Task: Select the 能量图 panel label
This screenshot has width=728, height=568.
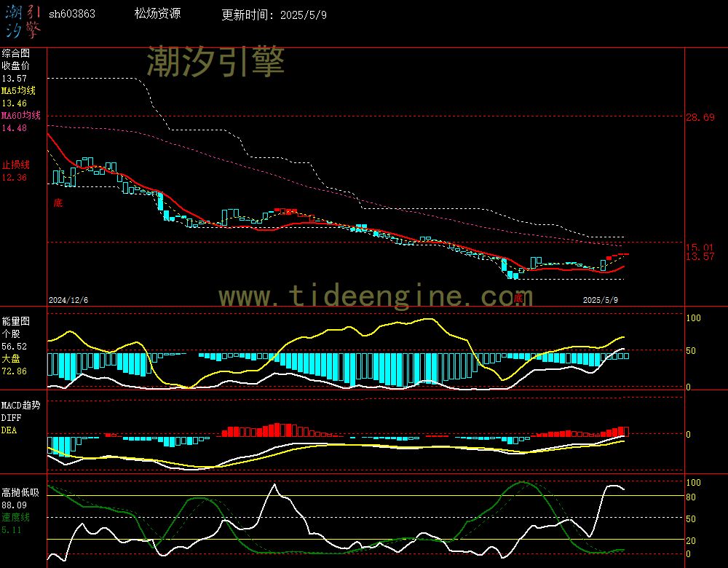Action: [x=16, y=321]
